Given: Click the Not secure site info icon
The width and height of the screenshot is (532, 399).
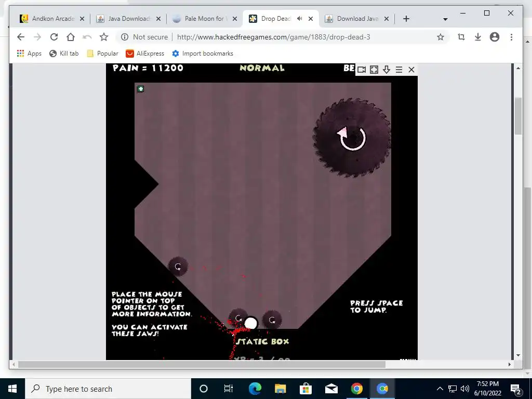Looking at the screenshot, I should coord(125,37).
